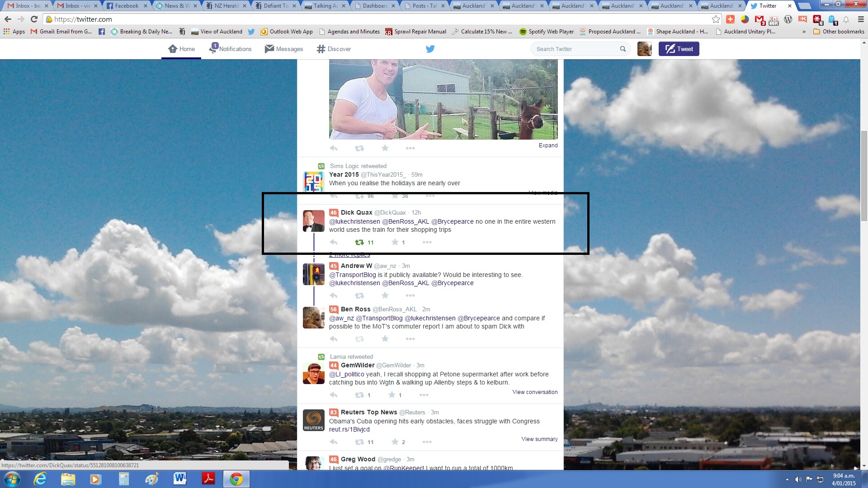Go to the Messages tab
The width and height of the screenshot is (868, 488).
[284, 49]
